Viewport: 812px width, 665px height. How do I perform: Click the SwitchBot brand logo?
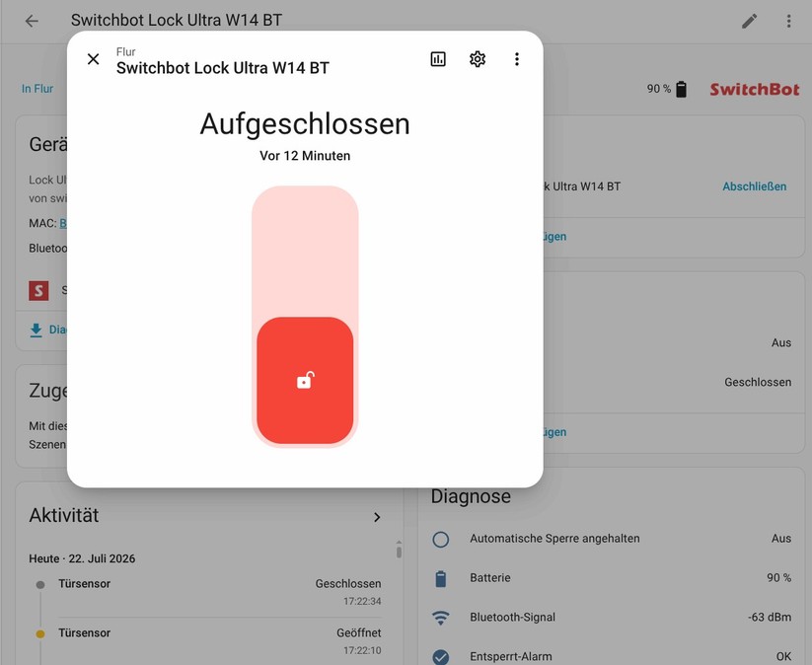point(755,89)
